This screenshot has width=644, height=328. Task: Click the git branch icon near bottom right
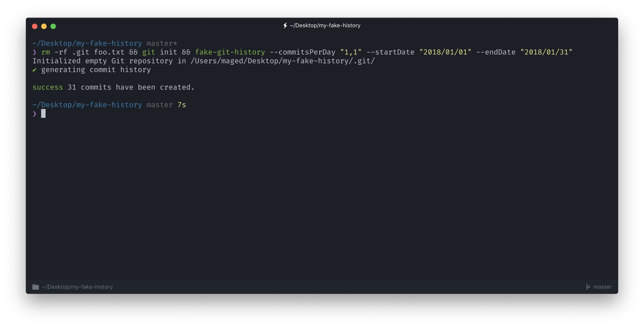coord(589,287)
